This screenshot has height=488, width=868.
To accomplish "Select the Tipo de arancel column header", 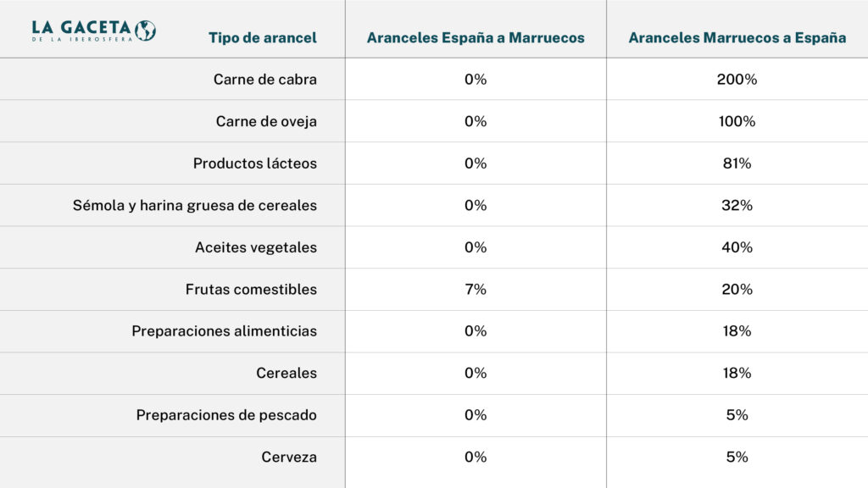I will (263, 37).
